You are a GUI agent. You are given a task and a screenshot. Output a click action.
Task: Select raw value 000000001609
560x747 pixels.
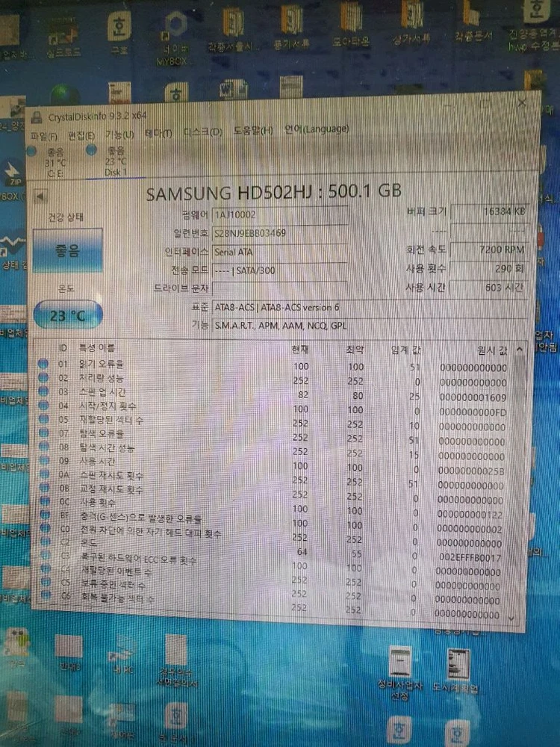[x=473, y=397]
